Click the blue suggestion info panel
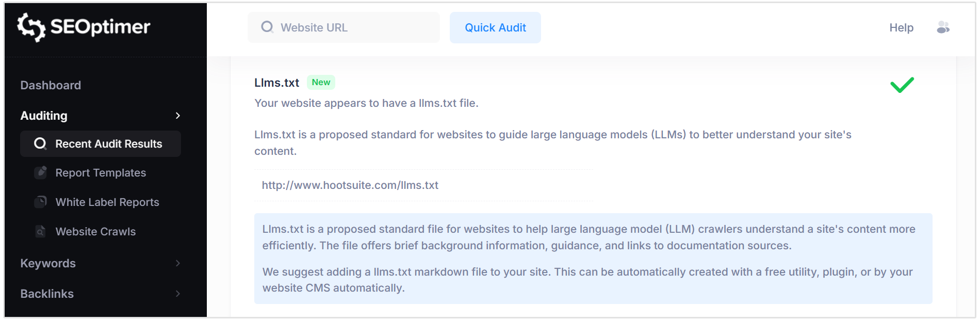 point(593,258)
